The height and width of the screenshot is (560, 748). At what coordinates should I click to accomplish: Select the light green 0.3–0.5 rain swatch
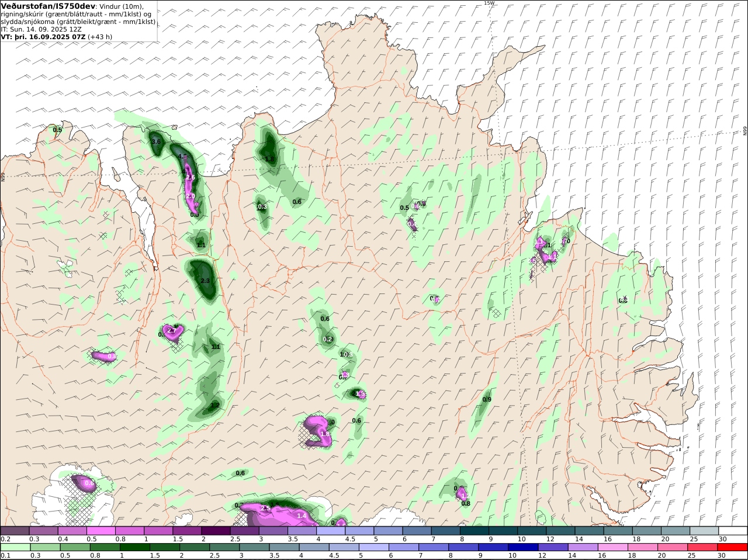45,547
